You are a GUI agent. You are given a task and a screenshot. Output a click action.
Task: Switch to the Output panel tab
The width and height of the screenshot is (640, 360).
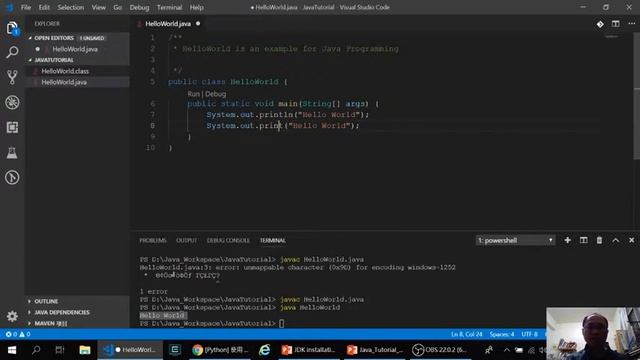point(187,240)
